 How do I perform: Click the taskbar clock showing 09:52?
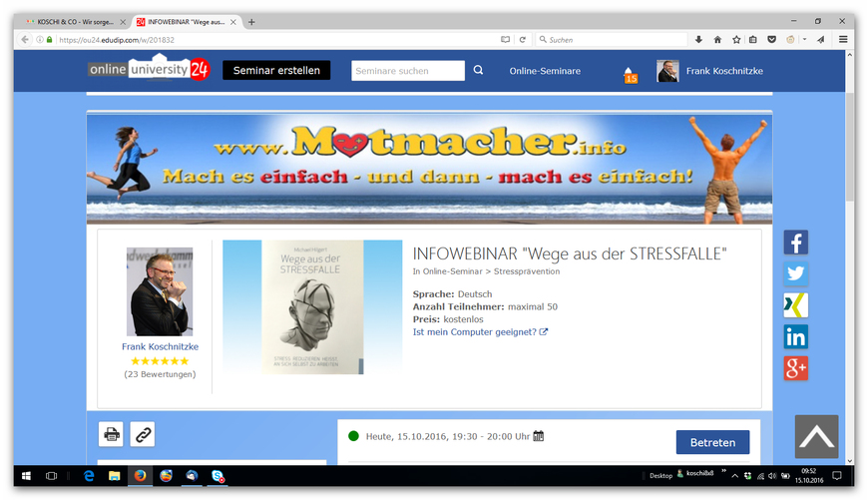click(809, 476)
